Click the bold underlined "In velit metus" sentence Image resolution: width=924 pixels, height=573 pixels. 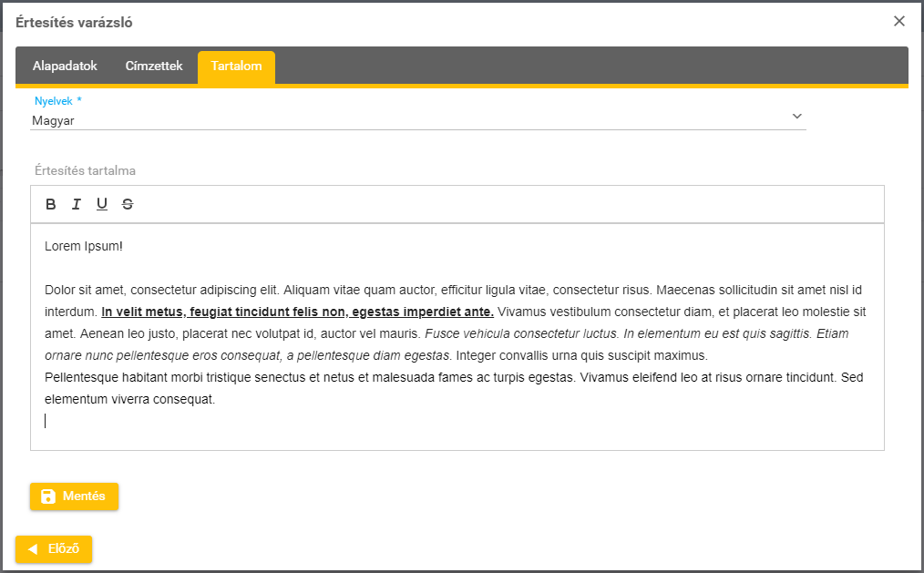pyautogui.click(x=297, y=312)
